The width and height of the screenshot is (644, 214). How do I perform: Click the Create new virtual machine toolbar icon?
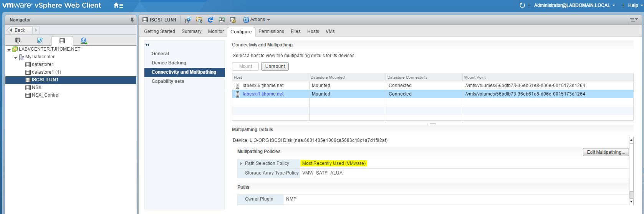[188, 20]
